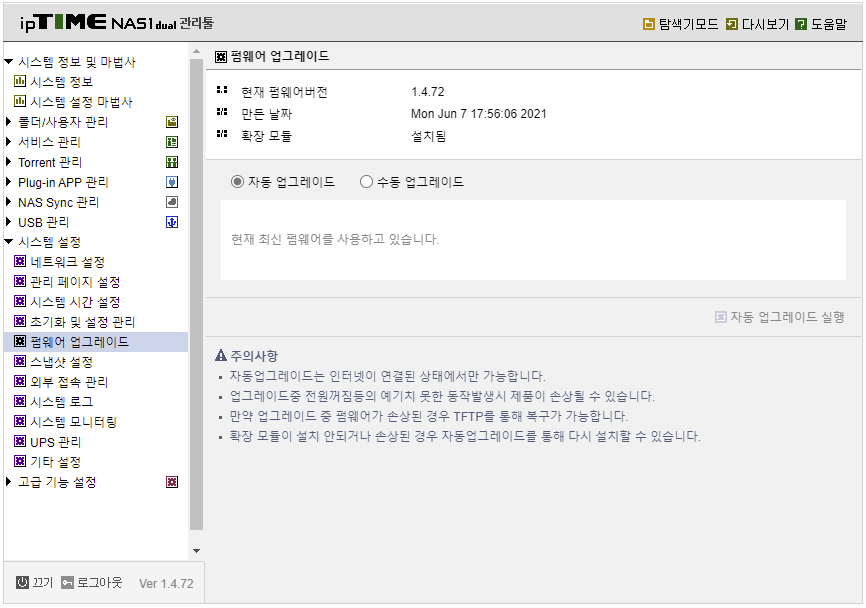Screen dimensions: 866x608
Task: Click the build date Mon Jun 7 text
Action: pyautogui.click(x=478, y=114)
